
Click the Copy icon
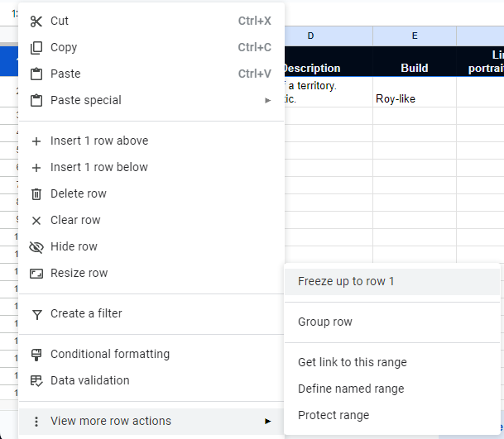36,47
